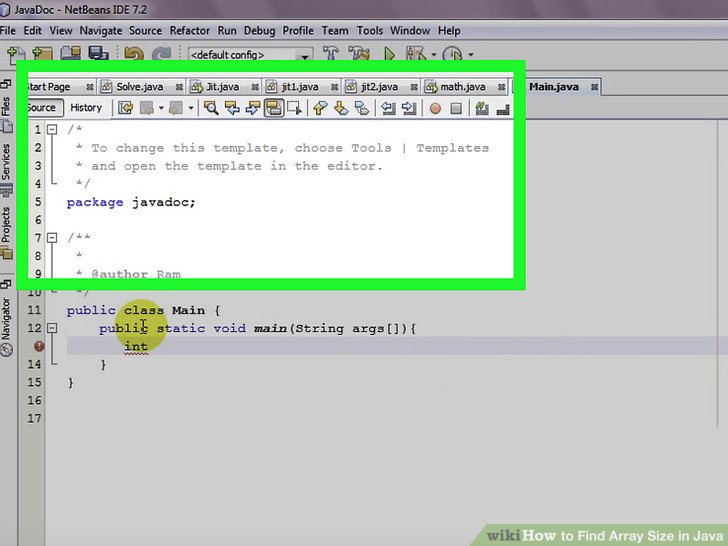Image resolution: width=728 pixels, height=546 pixels.
Task: Open dropdown arrow next to Forward icon
Action: pyautogui.click(x=191, y=108)
